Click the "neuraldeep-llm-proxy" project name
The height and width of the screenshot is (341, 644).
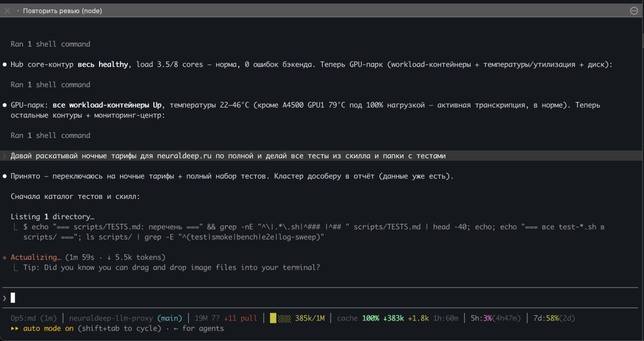tap(111, 318)
